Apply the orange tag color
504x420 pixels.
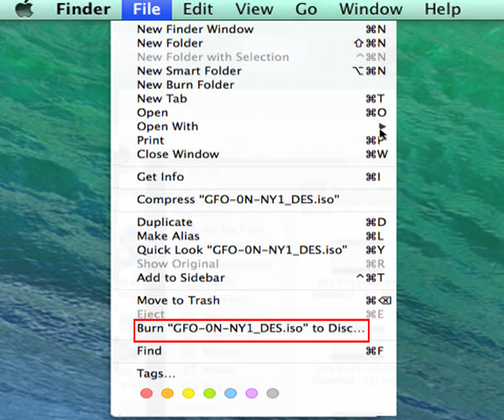[167, 393]
